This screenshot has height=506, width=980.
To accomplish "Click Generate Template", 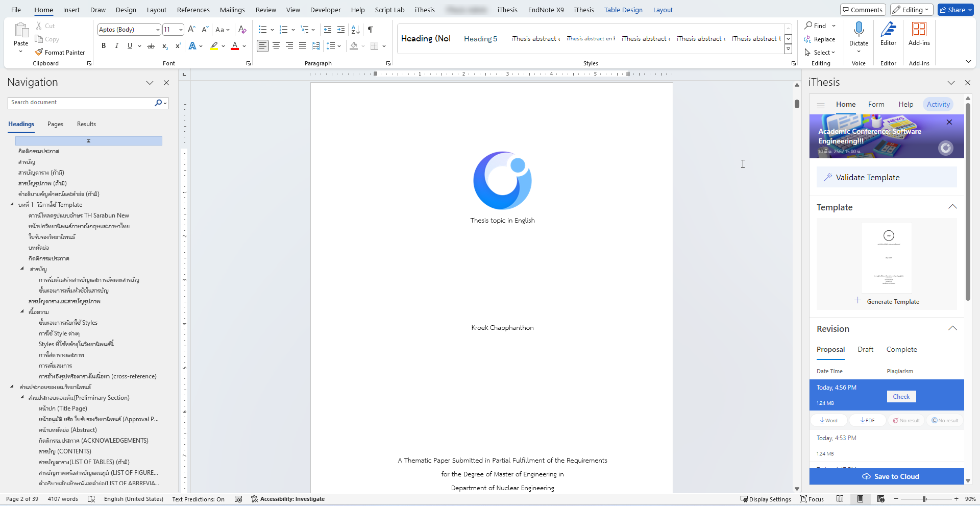I will [x=887, y=301].
